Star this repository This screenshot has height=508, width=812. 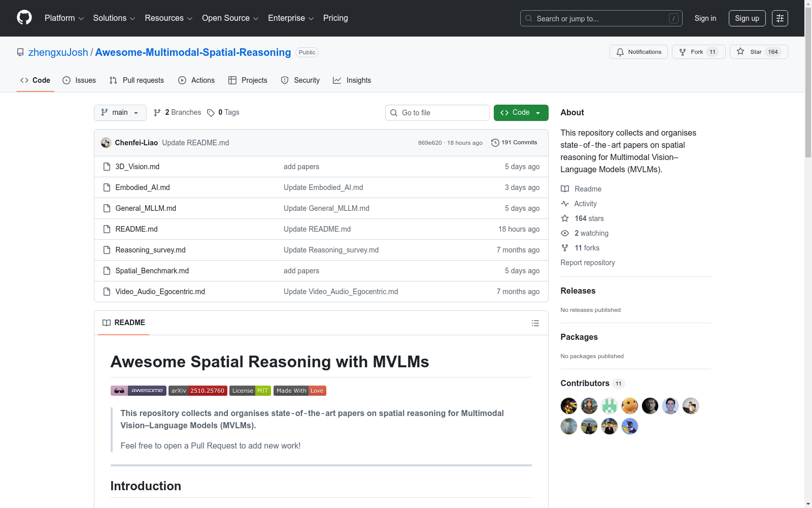758,52
